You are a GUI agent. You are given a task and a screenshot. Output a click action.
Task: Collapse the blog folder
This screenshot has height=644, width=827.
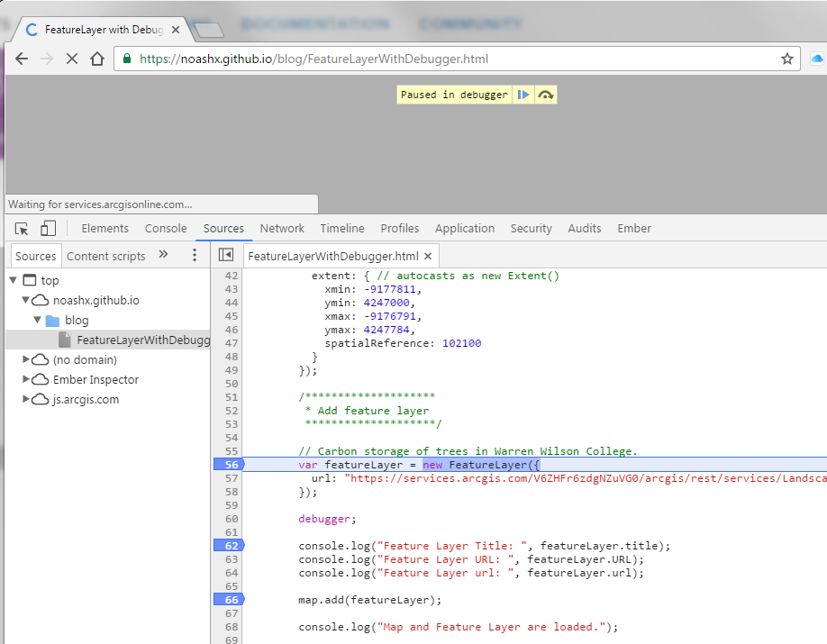coord(37,320)
